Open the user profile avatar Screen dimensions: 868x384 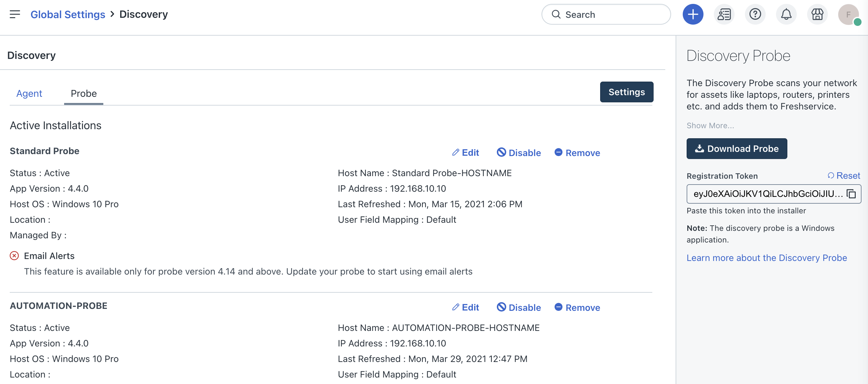pyautogui.click(x=848, y=14)
